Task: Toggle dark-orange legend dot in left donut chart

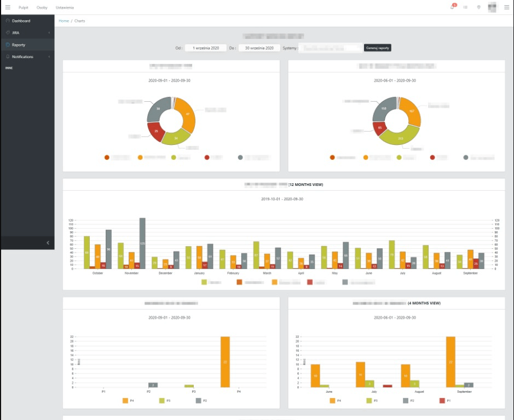Action: [107, 157]
